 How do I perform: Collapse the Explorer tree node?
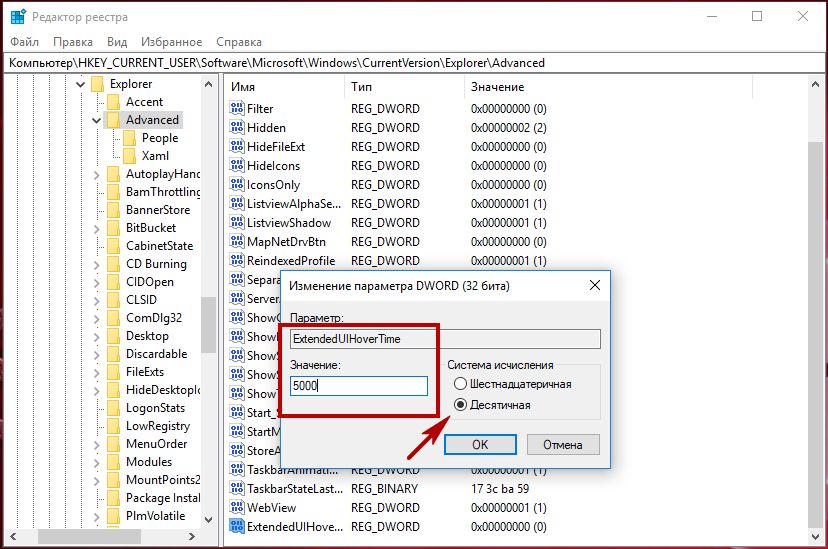[81, 84]
